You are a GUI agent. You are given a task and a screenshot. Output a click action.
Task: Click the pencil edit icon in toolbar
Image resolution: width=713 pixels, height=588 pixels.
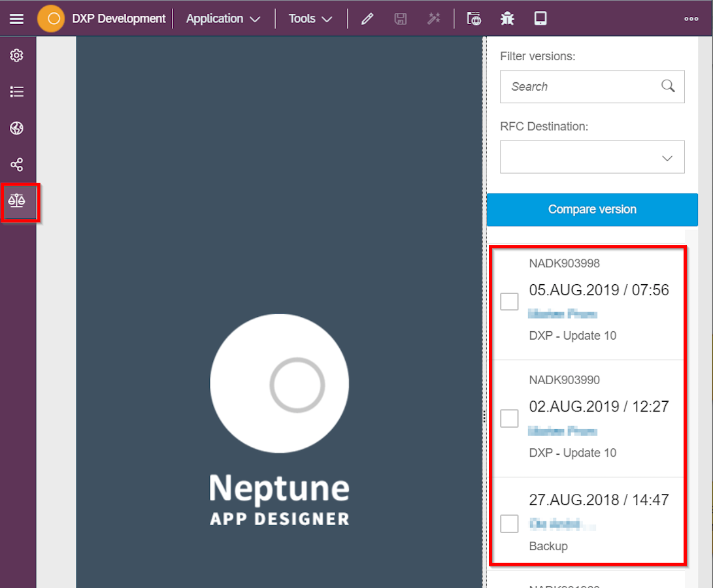click(367, 19)
